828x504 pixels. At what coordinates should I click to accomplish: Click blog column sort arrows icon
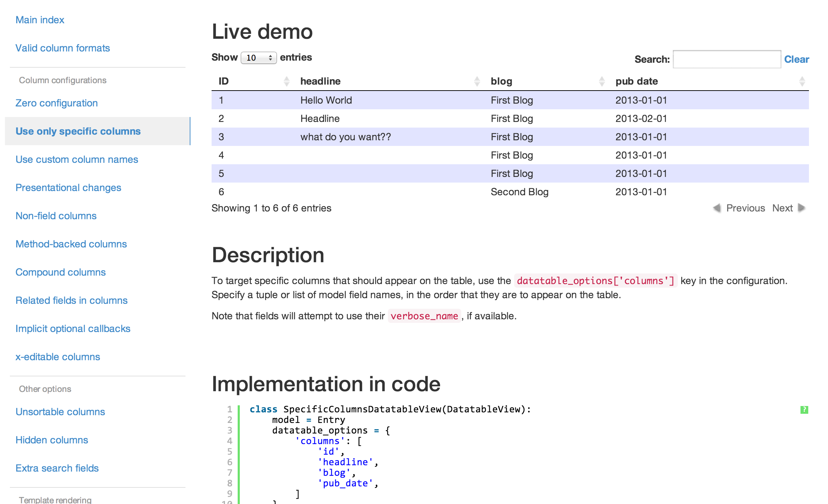602,81
